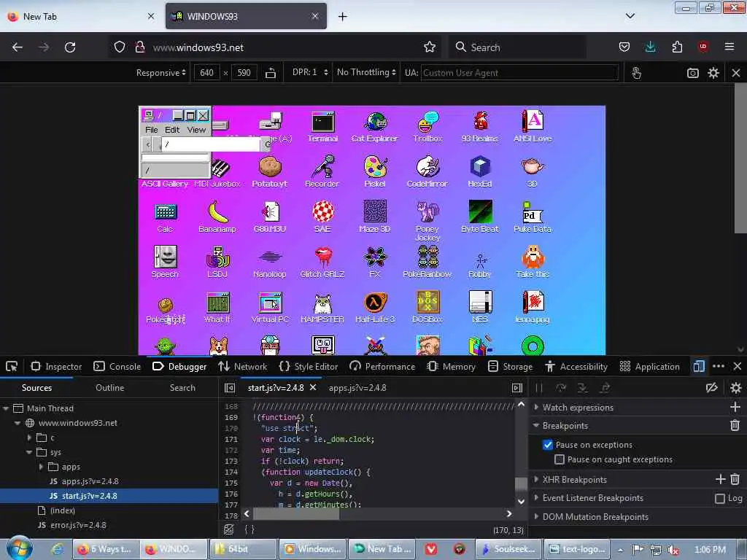The height and width of the screenshot is (560, 747).
Task: Toggle touch simulation hand icon
Action: tap(636, 73)
